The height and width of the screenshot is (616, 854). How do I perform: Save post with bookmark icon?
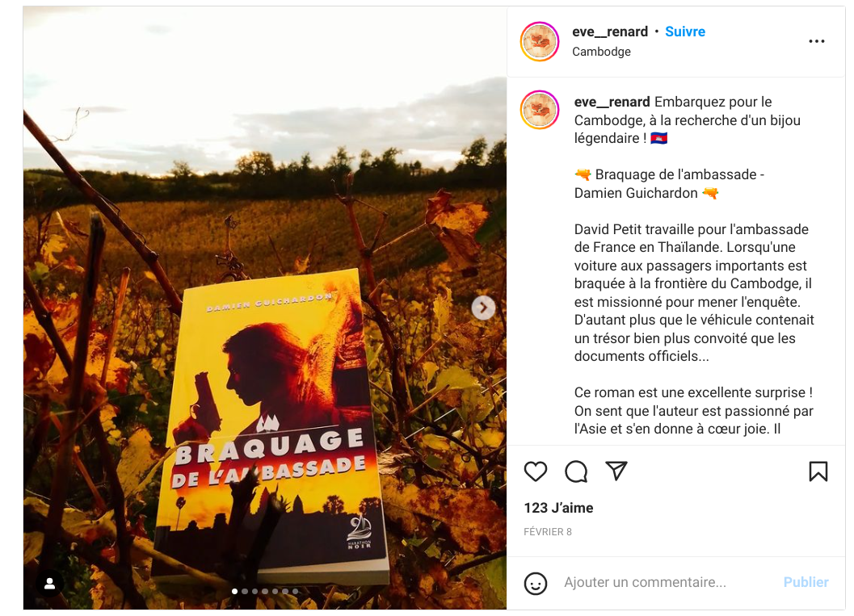click(x=818, y=471)
